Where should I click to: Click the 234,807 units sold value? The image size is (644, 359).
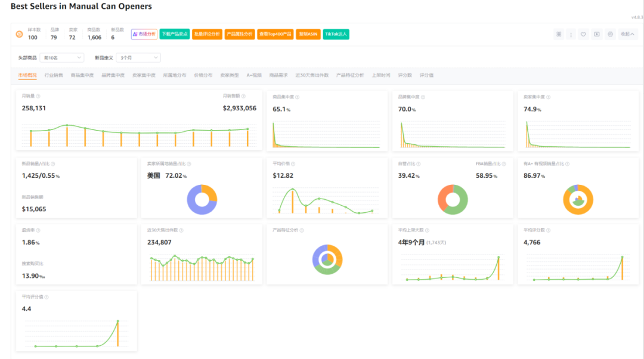(159, 242)
